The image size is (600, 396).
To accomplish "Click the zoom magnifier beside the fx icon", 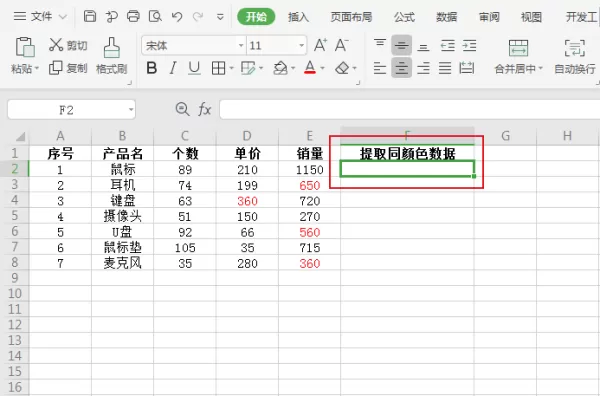I will [x=182, y=109].
